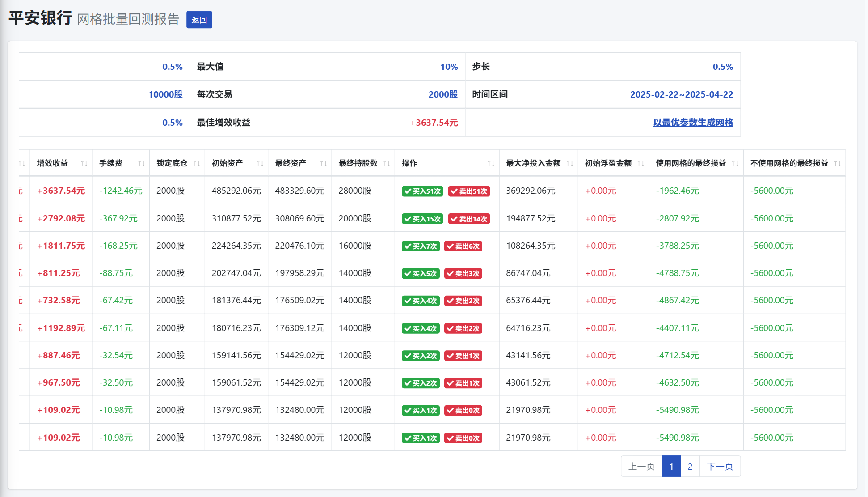This screenshot has height=497, width=868.
Task: Sort by 增效收益 column arrows
Action: click(84, 163)
